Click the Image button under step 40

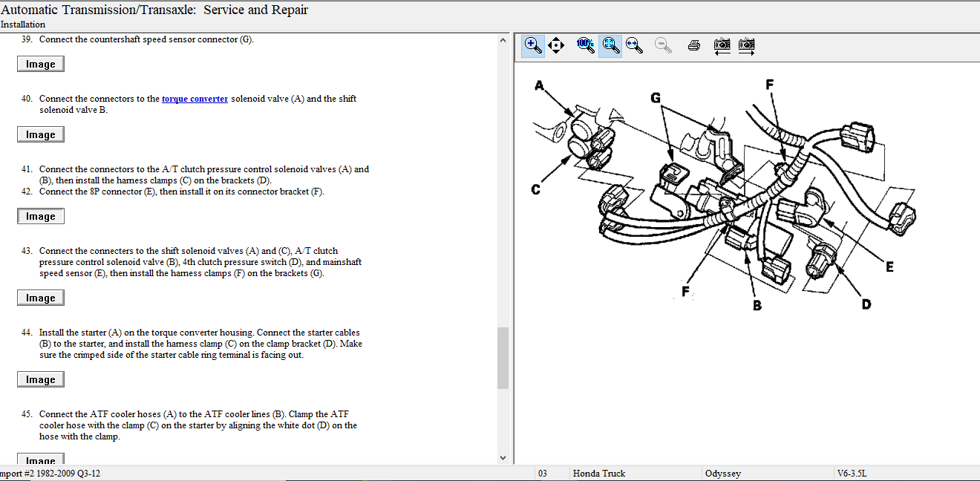pyautogui.click(x=41, y=135)
